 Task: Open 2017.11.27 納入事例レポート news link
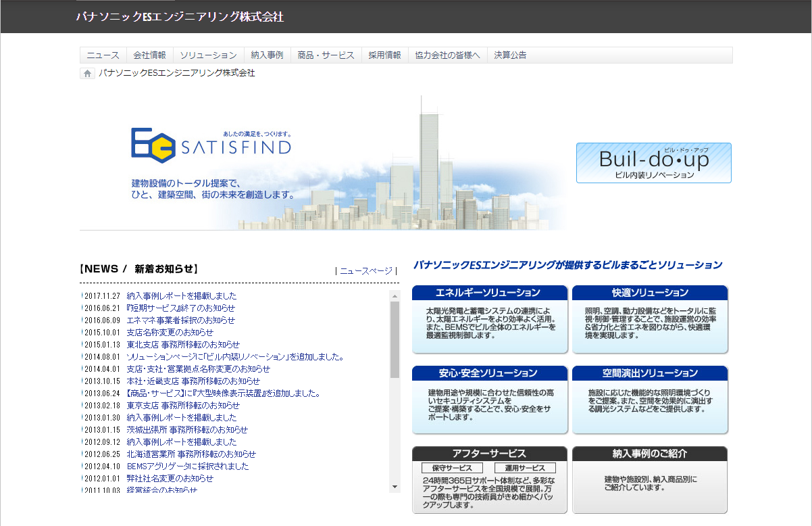182,296
